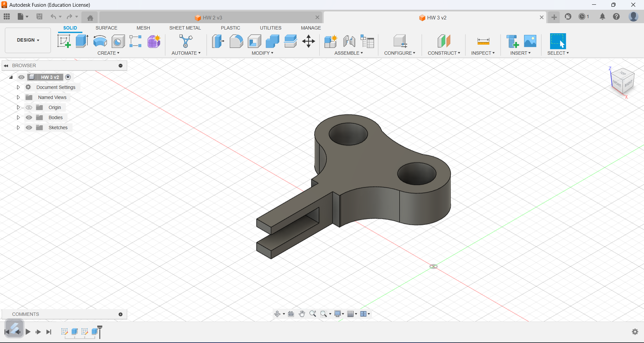Click the ViewCube to reorient view
644x343 pixels.
click(x=623, y=82)
